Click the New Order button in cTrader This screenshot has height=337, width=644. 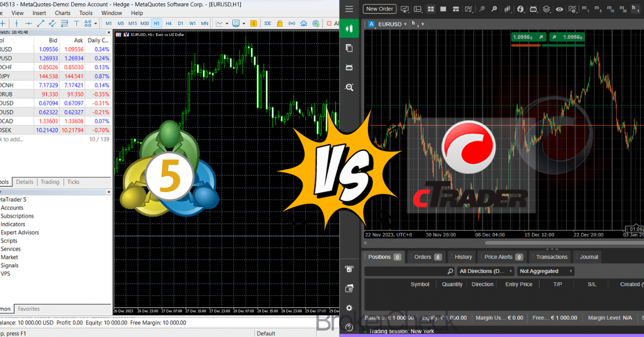[x=379, y=9]
